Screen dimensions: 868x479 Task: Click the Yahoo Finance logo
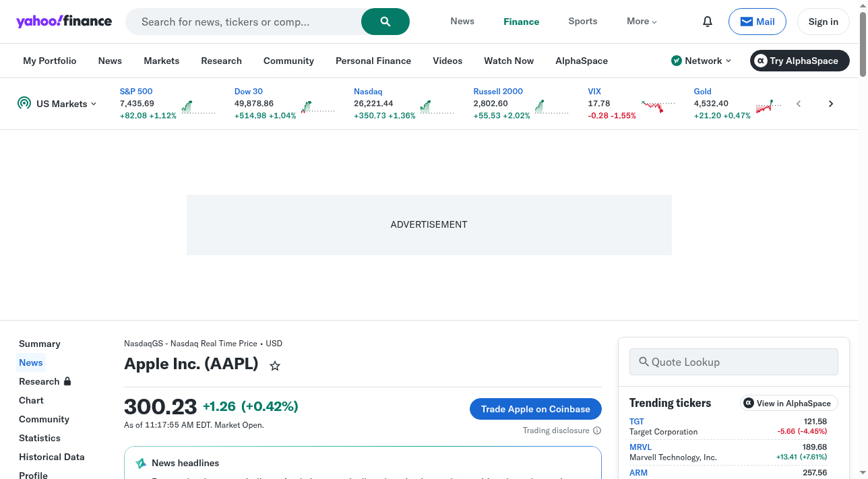[x=64, y=21]
